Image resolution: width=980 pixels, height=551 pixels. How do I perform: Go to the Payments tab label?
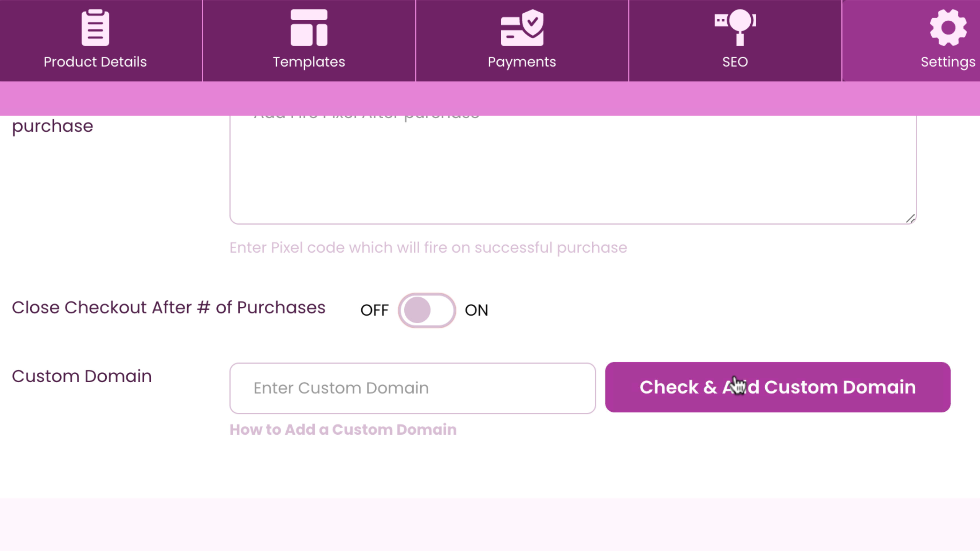tap(522, 62)
